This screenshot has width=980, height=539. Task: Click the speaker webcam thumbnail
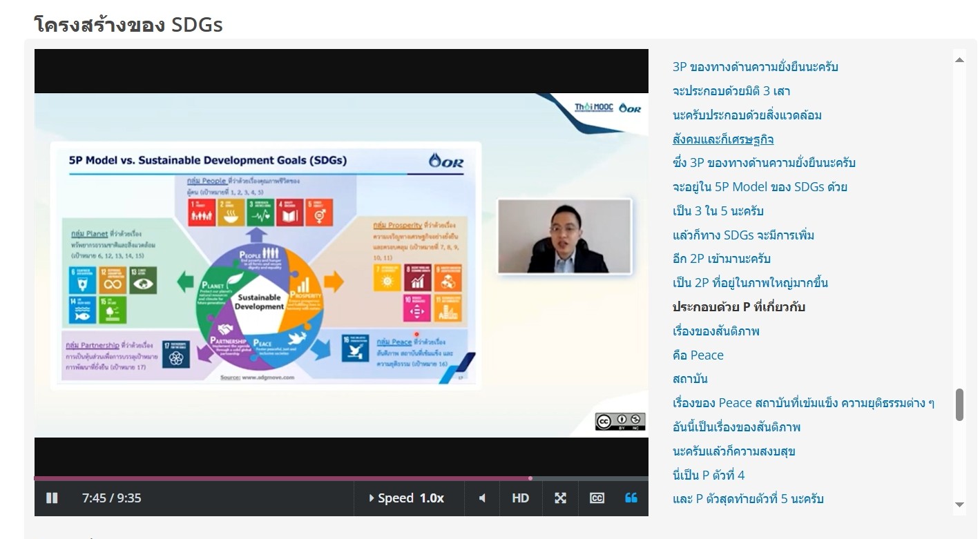point(564,236)
